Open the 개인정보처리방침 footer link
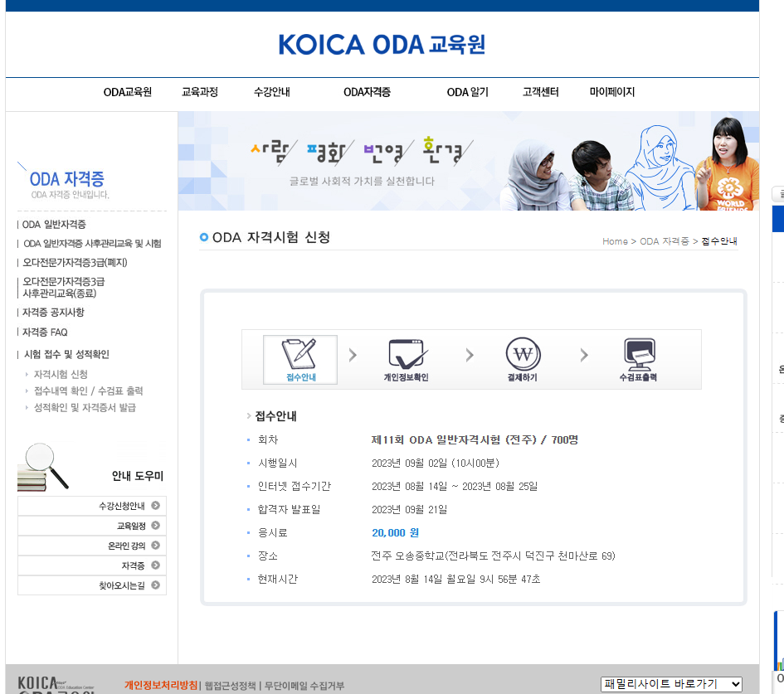This screenshot has width=784, height=694. 161,685
